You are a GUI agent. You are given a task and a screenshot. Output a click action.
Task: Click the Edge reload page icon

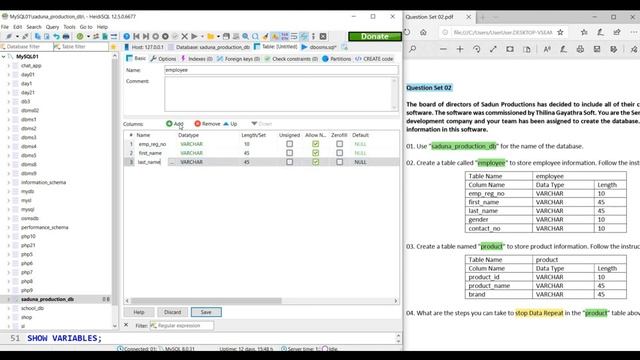click(407, 32)
